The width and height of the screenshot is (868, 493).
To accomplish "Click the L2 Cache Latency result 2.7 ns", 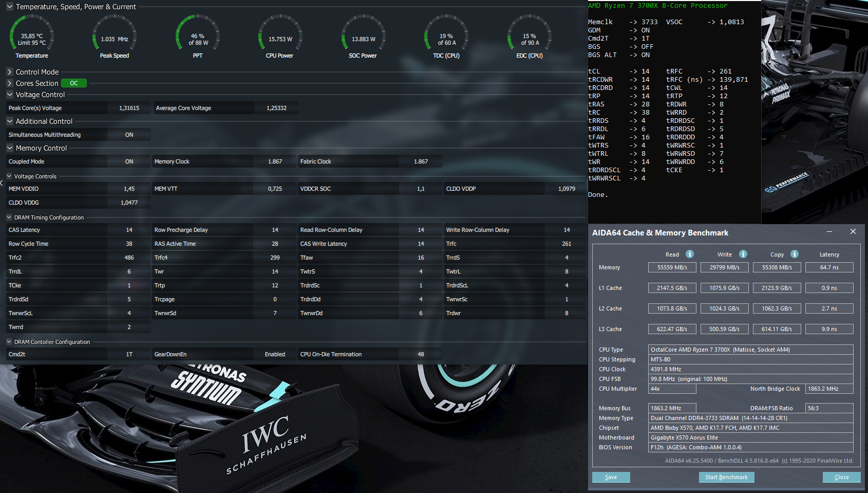I will coord(829,308).
